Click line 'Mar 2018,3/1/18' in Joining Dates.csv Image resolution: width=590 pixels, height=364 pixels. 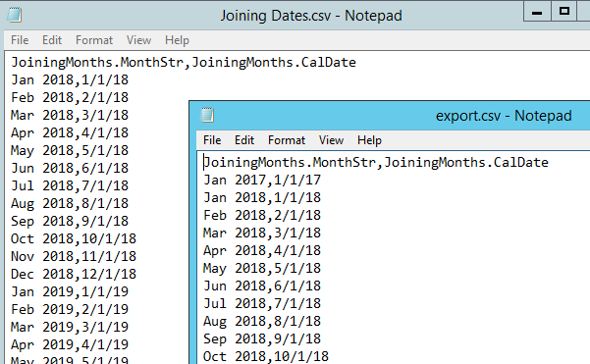70,116
